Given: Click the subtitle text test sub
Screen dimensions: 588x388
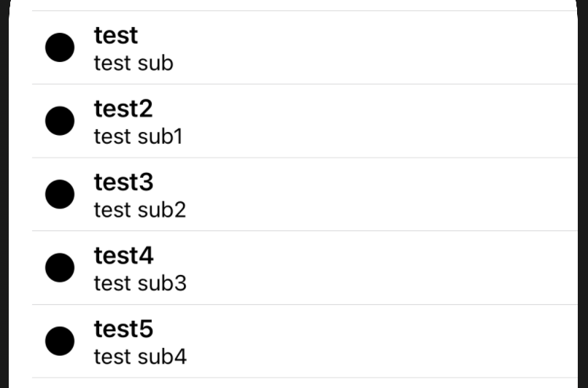Looking at the screenshot, I should pos(134,63).
